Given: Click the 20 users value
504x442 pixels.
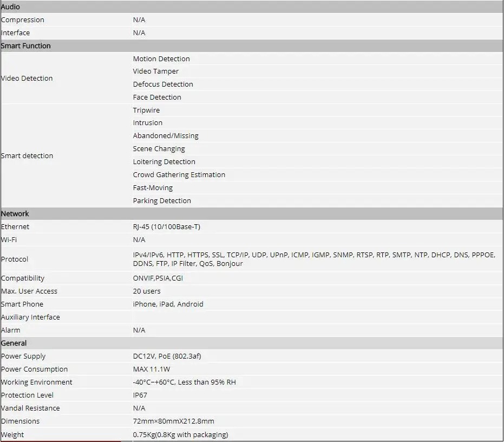Looking at the screenshot, I should pos(147,291).
